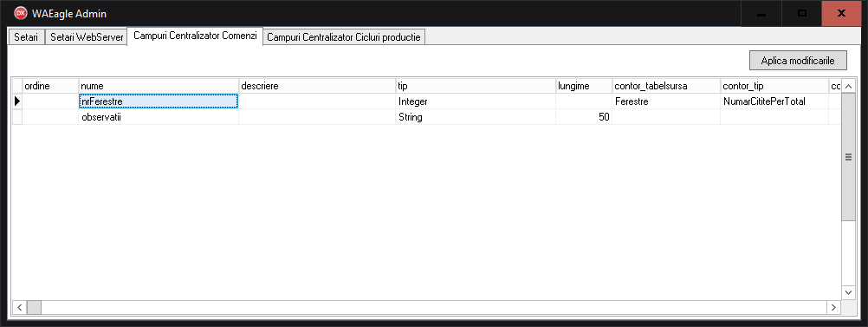
Task: Sort by the nume column header
Action: [x=159, y=86]
